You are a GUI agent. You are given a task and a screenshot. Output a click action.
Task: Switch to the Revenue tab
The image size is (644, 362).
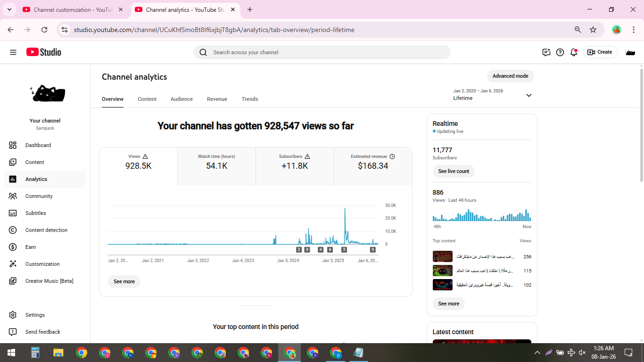[217, 99]
